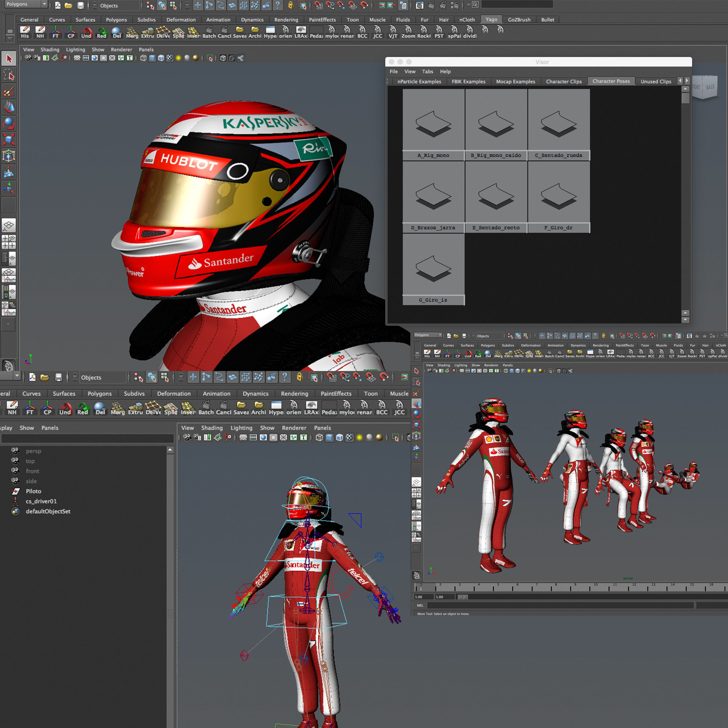Select the persp camera in the outliner
Image resolution: width=728 pixels, height=728 pixels.
[33, 451]
